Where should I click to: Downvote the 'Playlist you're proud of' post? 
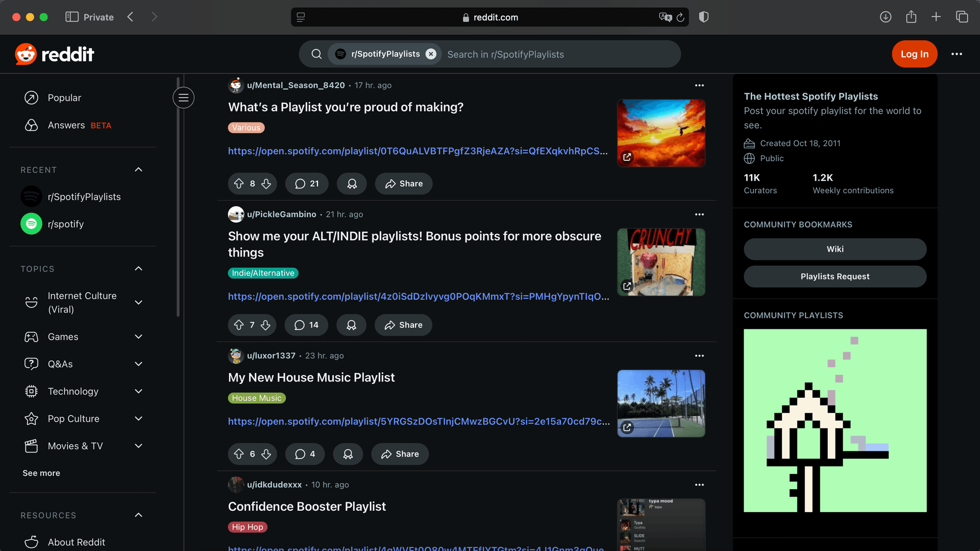[266, 184]
